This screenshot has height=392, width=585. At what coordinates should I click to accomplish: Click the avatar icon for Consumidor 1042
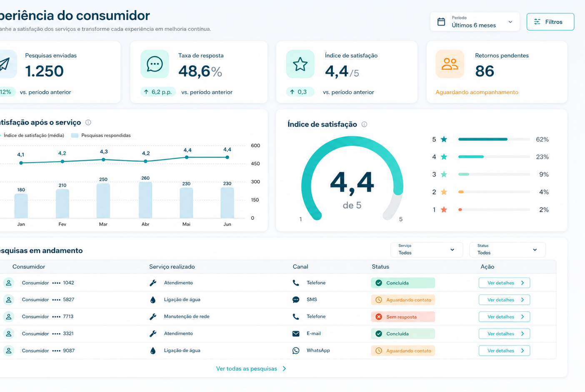coord(9,283)
